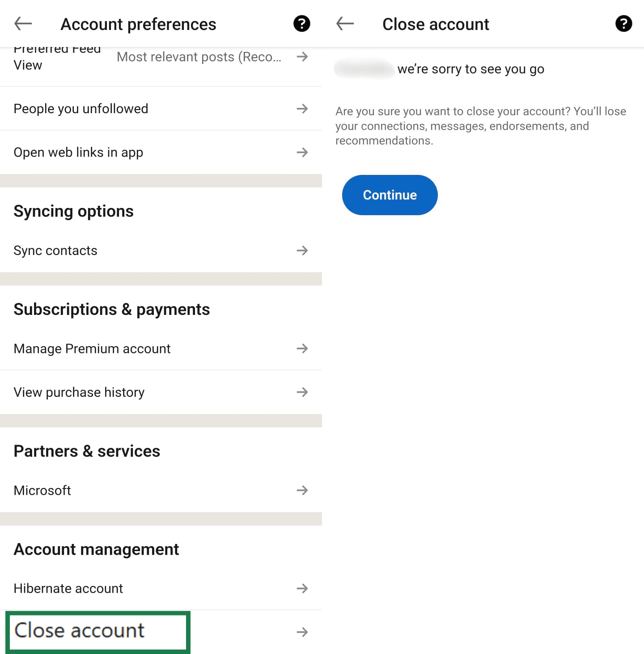
Task: Click the arrow next to Sync contacts
Action: pos(303,251)
